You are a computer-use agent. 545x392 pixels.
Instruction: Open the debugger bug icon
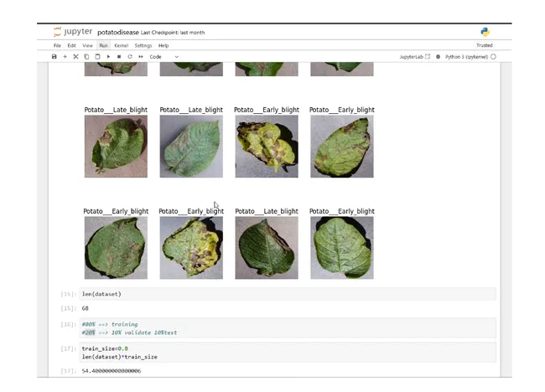pos(438,57)
